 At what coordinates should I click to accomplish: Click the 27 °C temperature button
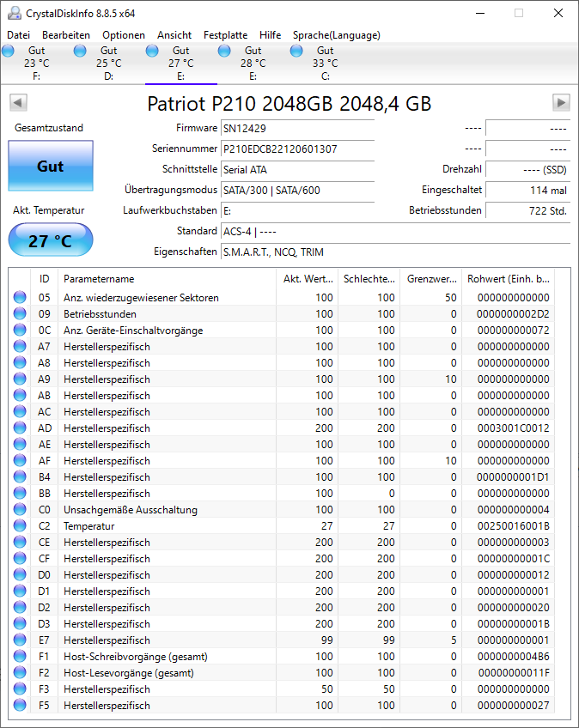pos(51,240)
